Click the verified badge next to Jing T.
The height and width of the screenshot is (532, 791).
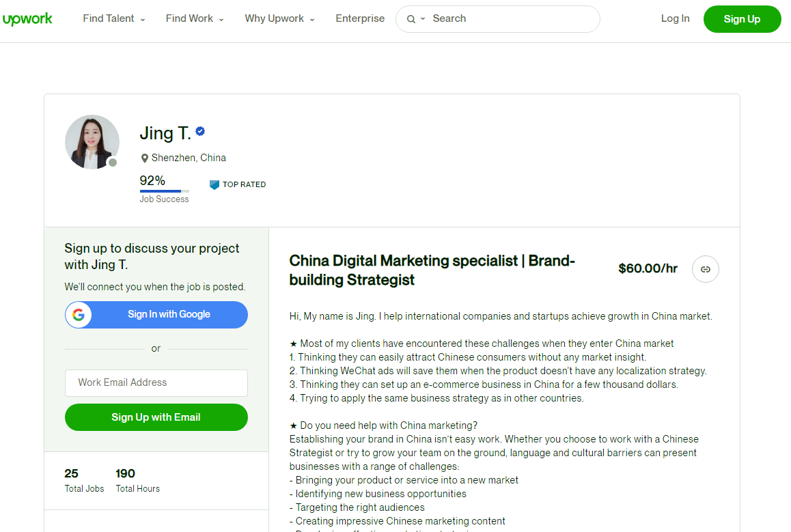click(x=199, y=131)
